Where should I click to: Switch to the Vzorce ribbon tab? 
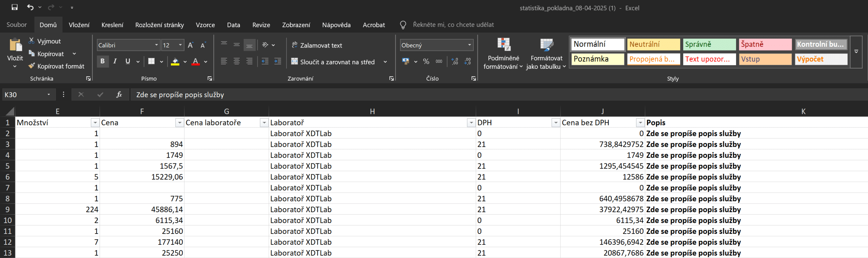205,25
